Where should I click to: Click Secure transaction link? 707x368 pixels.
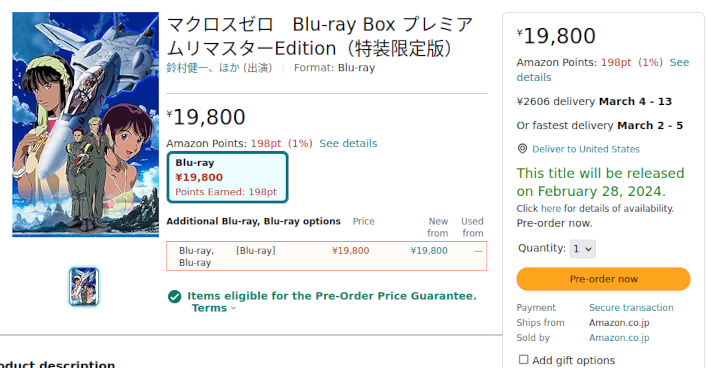pyautogui.click(x=631, y=308)
